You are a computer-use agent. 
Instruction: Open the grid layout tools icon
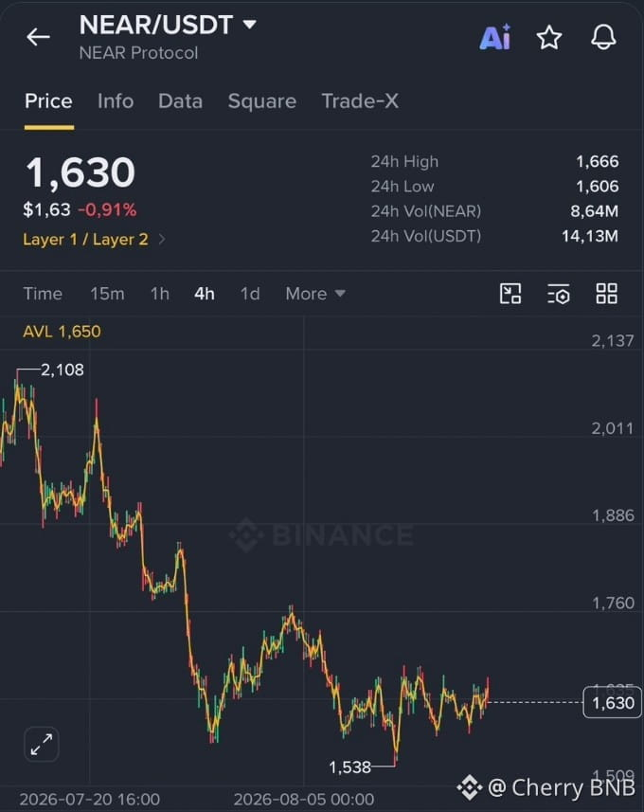coord(606,294)
